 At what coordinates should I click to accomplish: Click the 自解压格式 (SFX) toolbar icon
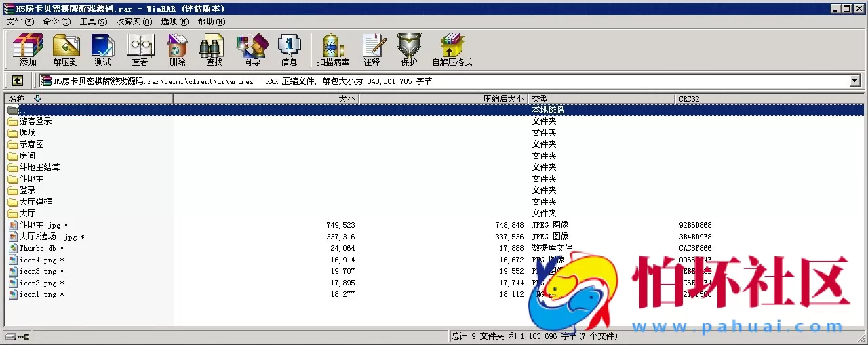pyautogui.click(x=452, y=49)
